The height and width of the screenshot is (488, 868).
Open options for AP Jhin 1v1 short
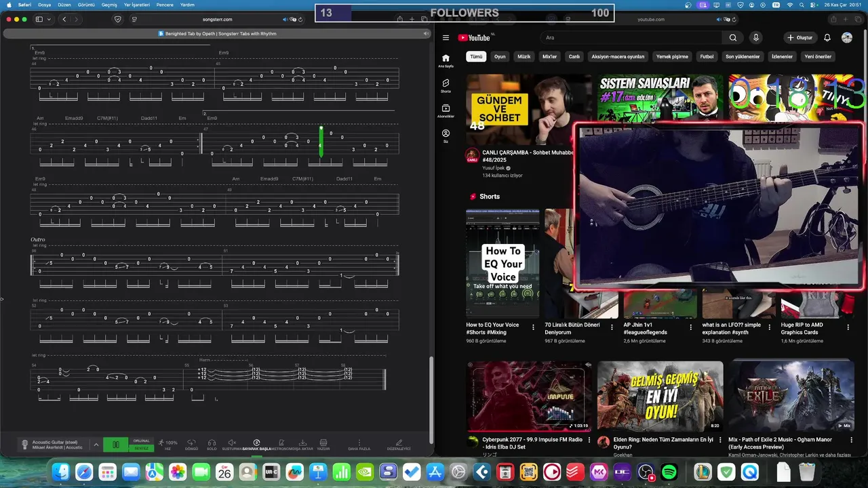click(x=690, y=327)
